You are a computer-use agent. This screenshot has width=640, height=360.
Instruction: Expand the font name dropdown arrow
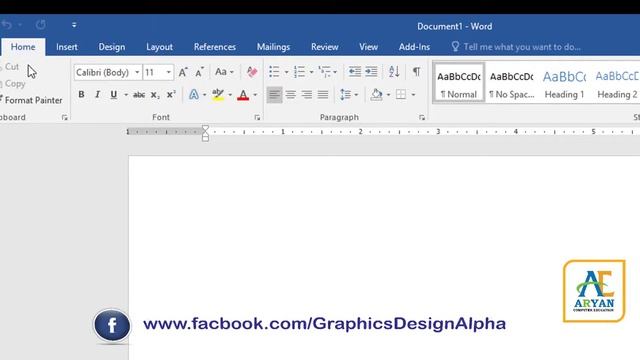137,72
